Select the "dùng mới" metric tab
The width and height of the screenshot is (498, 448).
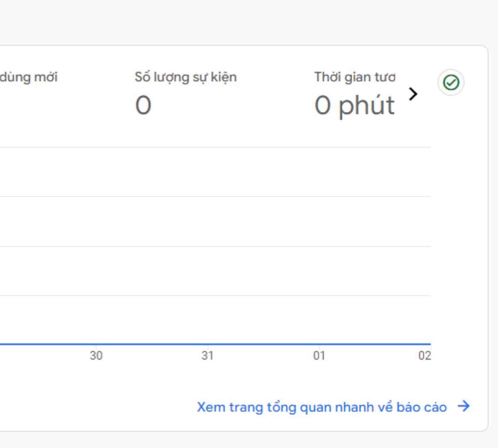(x=28, y=77)
